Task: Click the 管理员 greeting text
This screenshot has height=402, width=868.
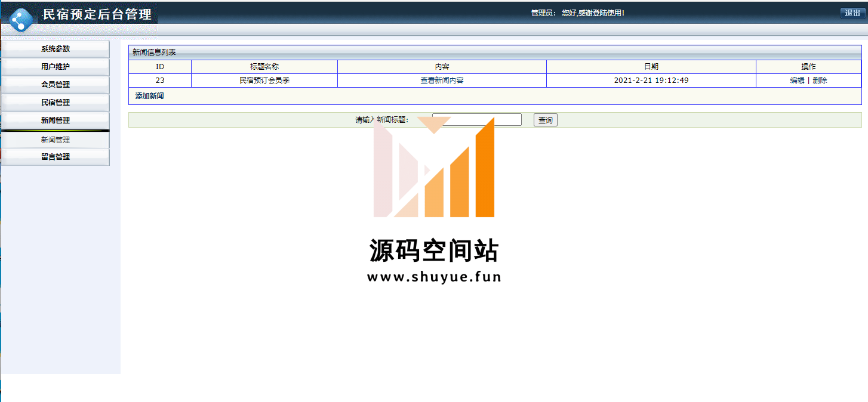Action: click(x=578, y=13)
